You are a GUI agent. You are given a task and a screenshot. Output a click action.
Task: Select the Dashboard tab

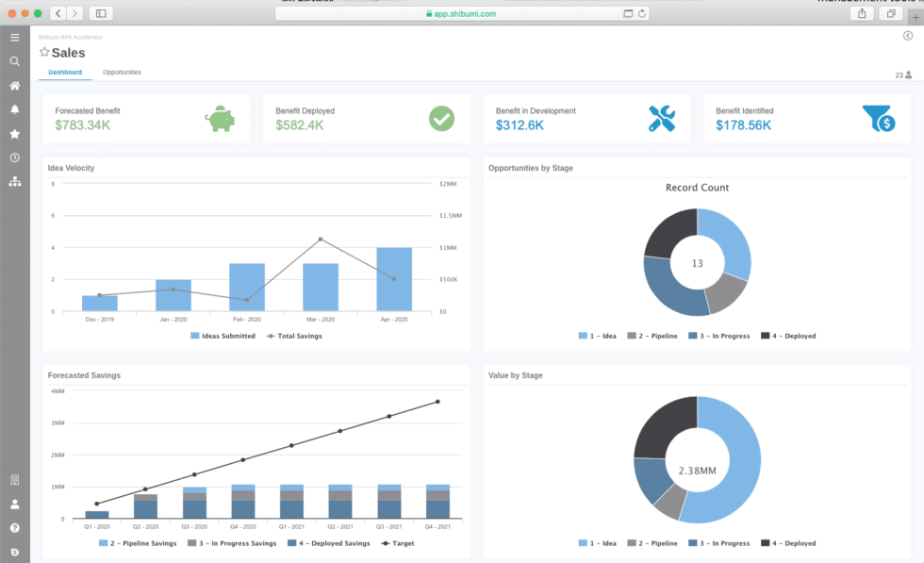64,72
